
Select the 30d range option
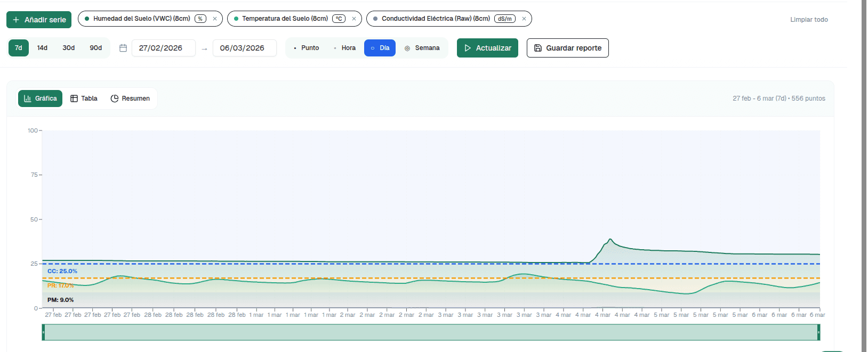(x=69, y=48)
